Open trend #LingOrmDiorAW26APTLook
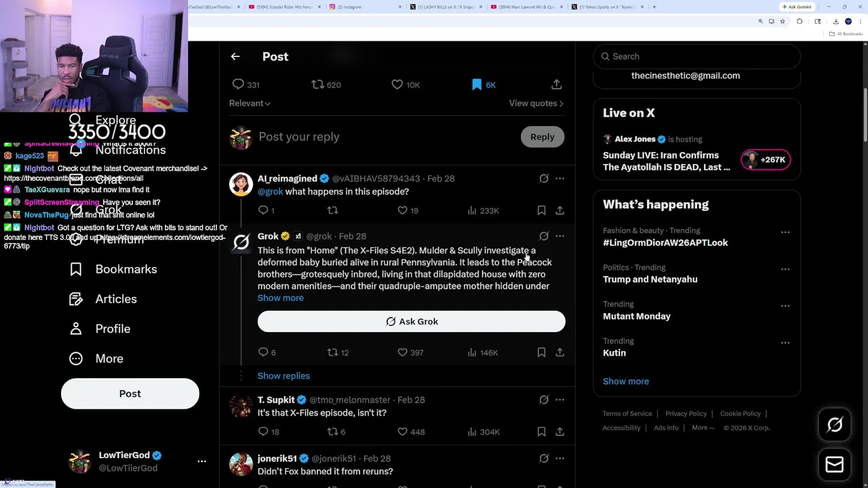Viewport: 868px width, 488px height. coord(665,243)
